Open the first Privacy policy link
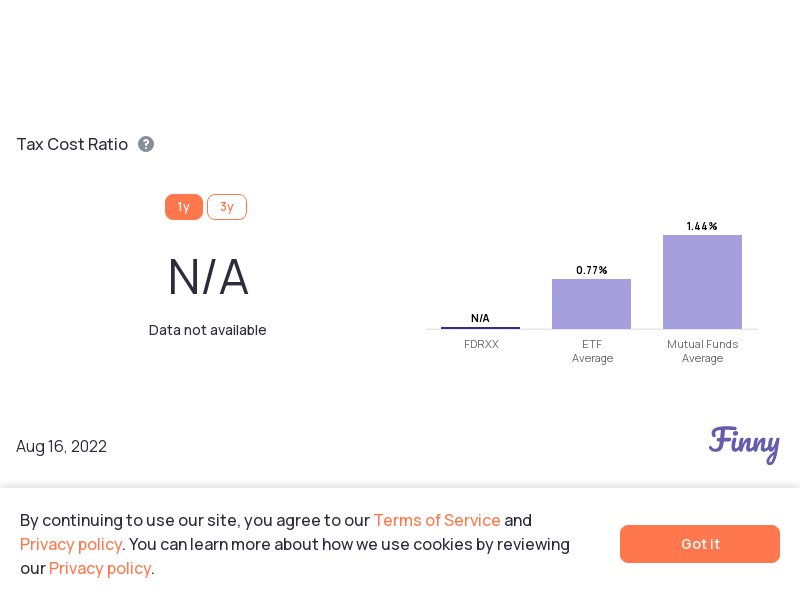 coord(71,544)
